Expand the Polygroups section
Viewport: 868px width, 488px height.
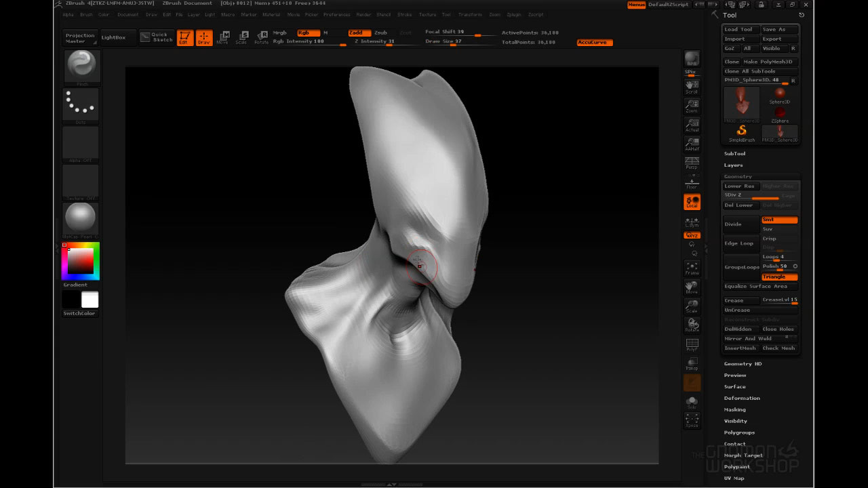[x=739, y=432]
